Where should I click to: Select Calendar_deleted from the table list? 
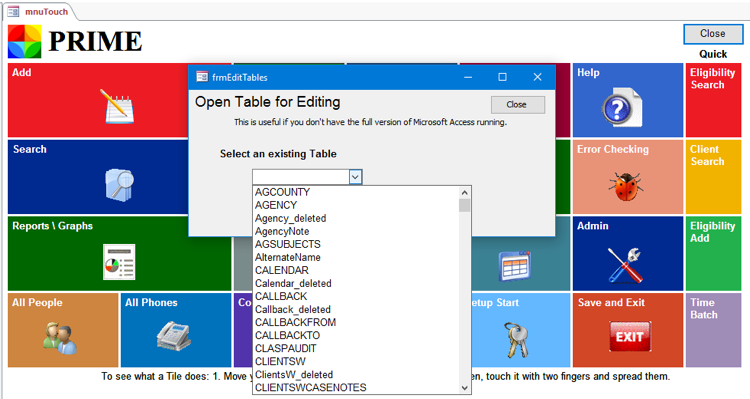[356, 283]
